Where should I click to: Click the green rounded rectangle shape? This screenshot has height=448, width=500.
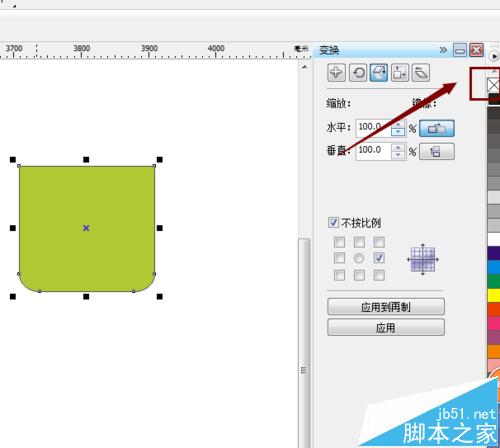[87, 229]
